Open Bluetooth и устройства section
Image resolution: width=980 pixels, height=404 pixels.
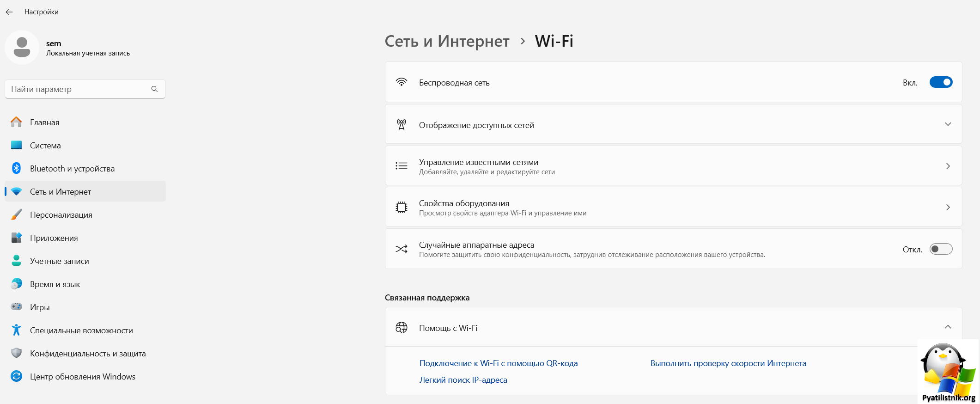click(85, 168)
